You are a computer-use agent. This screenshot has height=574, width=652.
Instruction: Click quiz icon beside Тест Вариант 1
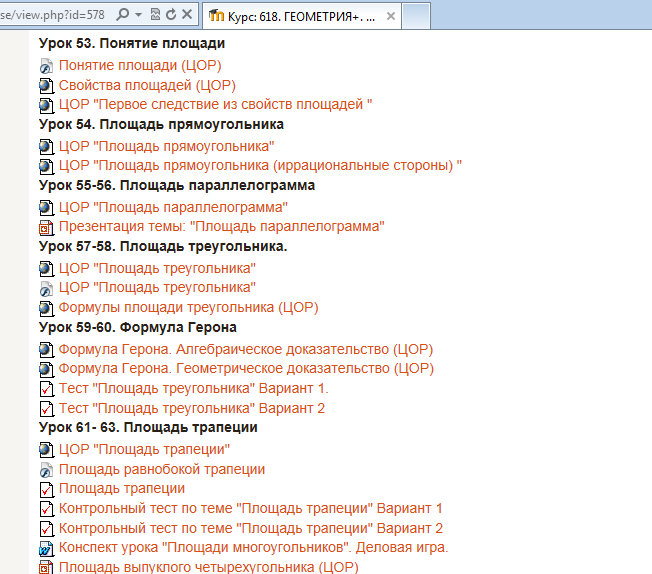(47, 389)
